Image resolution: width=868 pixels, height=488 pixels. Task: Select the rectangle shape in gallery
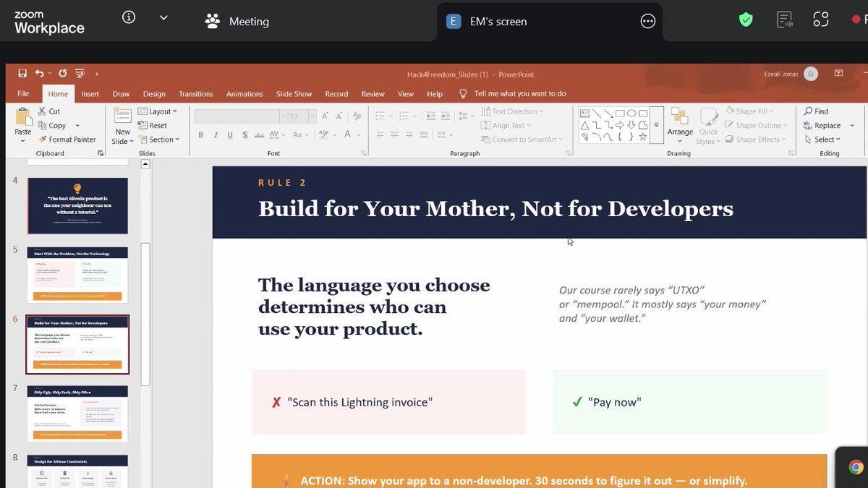620,114
